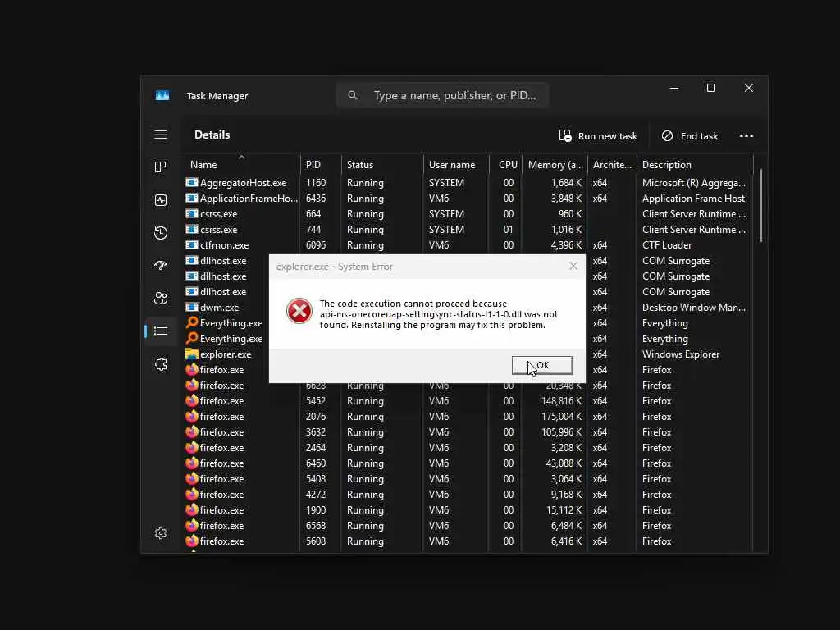This screenshot has height=630, width=840.
Task: Open the Performance page icon
Action: (x=161, y=200)
